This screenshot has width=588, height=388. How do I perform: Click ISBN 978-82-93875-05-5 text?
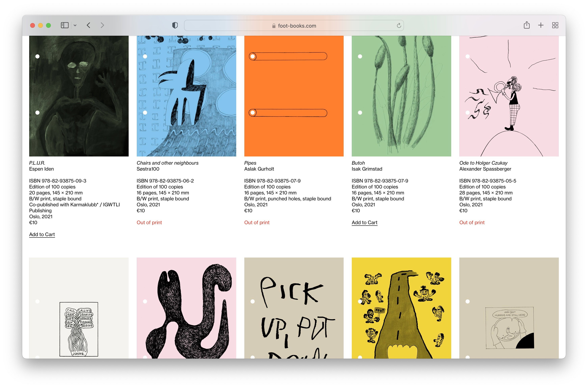(x=488, y=181)
